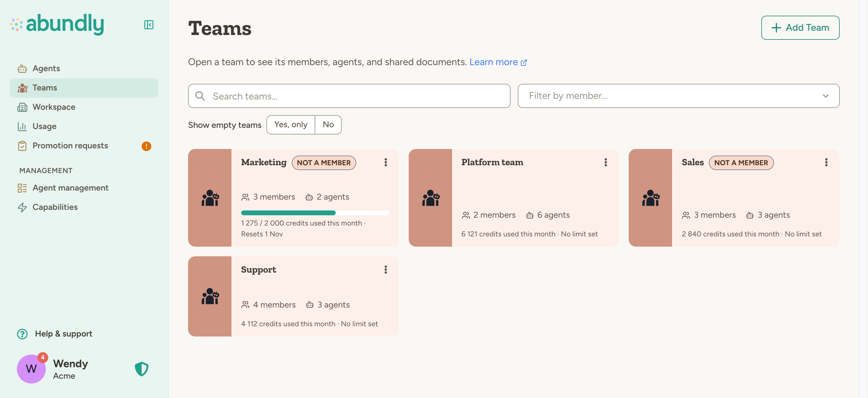The image size is (868, 398).
Task: Open Promotion requests page
Action: point(84,146)
